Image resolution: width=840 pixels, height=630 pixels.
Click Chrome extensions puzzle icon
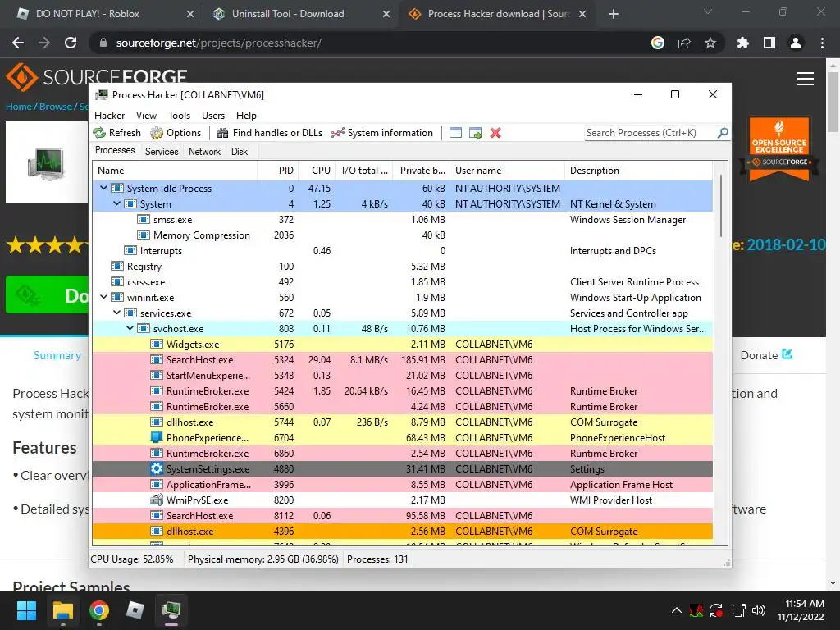pos(742,43)
